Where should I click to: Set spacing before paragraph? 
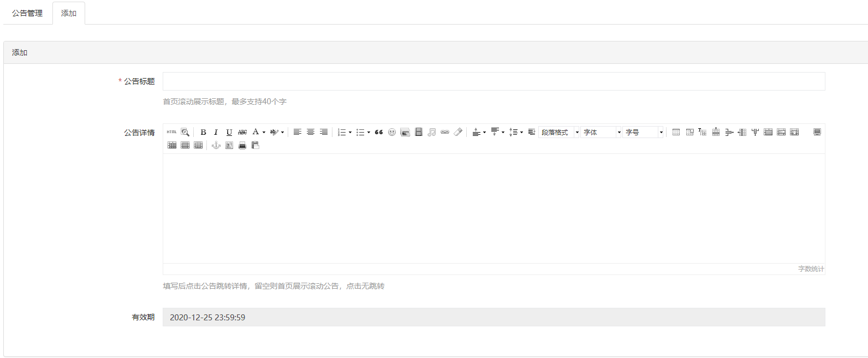point(476,132)
